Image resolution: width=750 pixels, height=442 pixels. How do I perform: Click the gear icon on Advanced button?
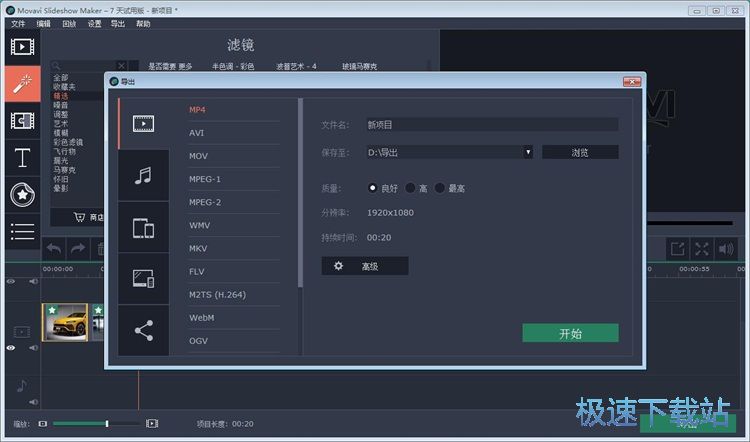(x=339, y=266)
